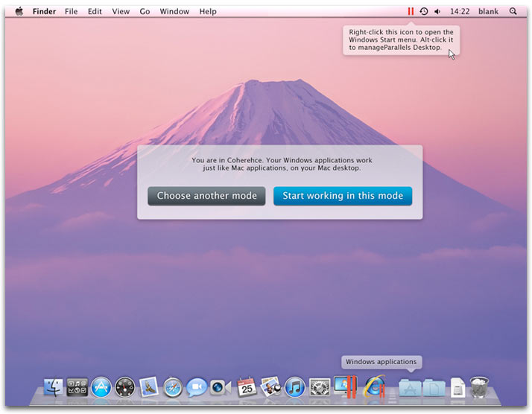Expand the Windows applications folder stack
Image resolution: width=532 pixels, height=414 pixels.
[x=409, y=386]
